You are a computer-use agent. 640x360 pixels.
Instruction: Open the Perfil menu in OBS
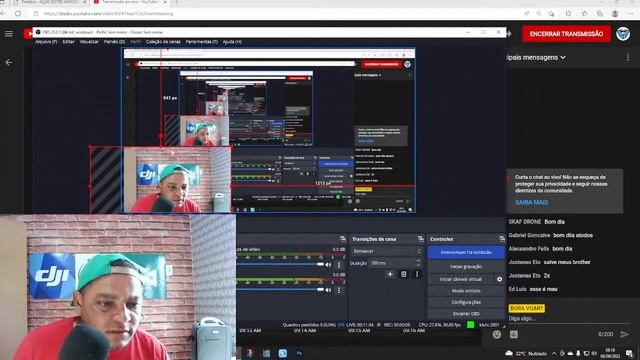pyautogui.click(x=136, y=42)
